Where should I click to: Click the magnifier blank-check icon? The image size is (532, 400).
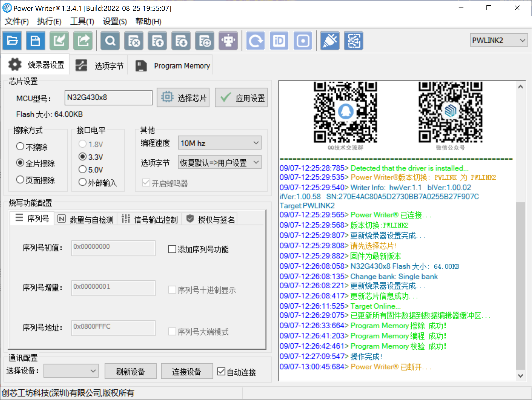110,41
